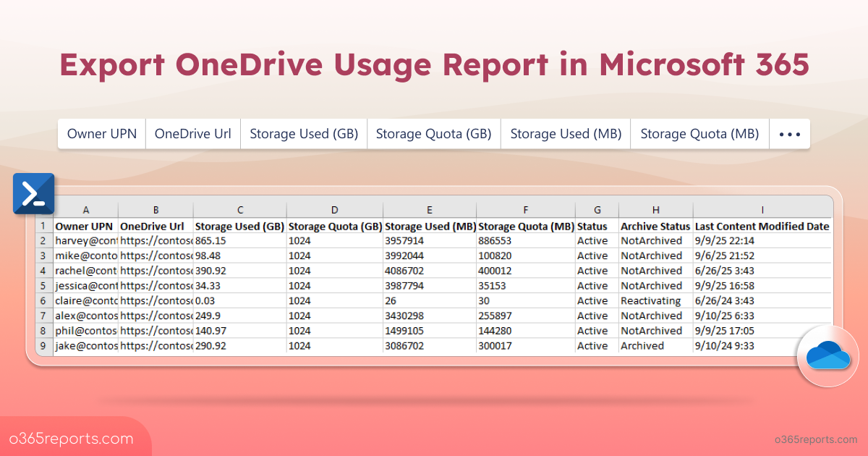Click the Archive Status header cell
Screen dimensions: 868x456
(x=655, y=226)
